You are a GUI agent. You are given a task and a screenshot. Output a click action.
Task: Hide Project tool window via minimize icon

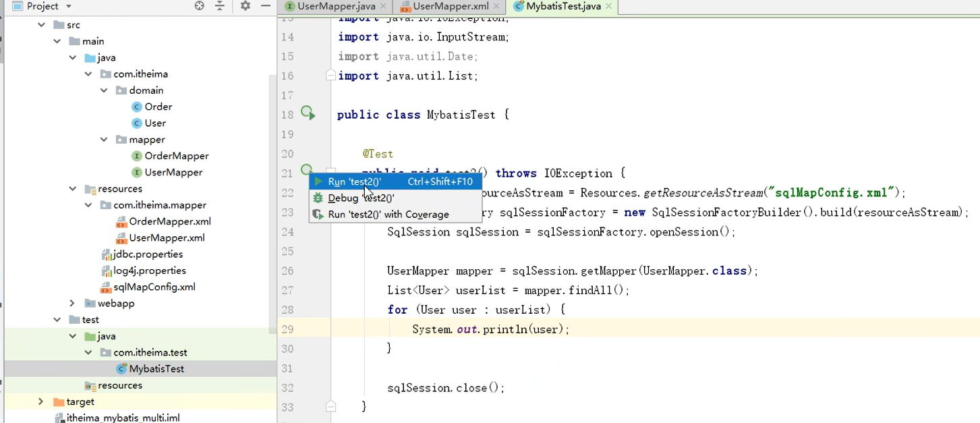(266, 6)
